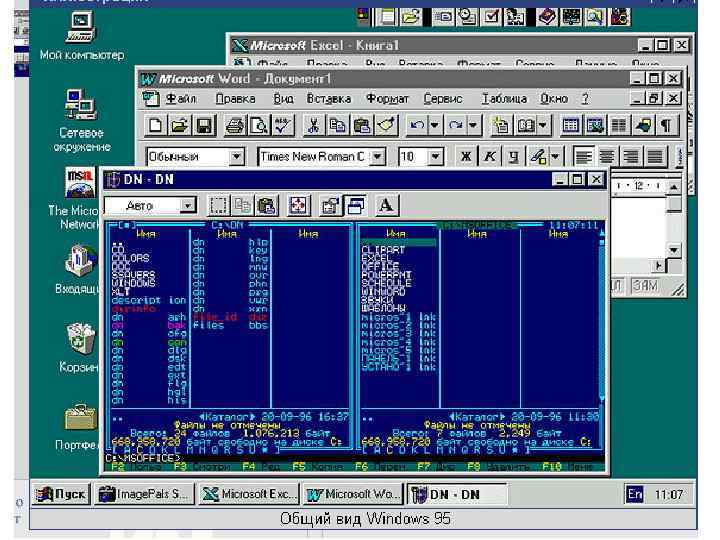Open the Вставка menu in Word
Screen dimensions: 720x540
pos(329,99)
